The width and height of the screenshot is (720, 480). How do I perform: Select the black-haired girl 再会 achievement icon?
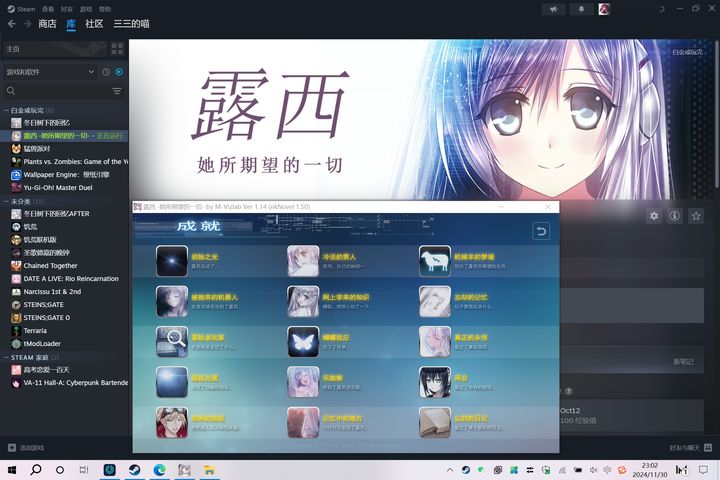(x=435, y=382)
